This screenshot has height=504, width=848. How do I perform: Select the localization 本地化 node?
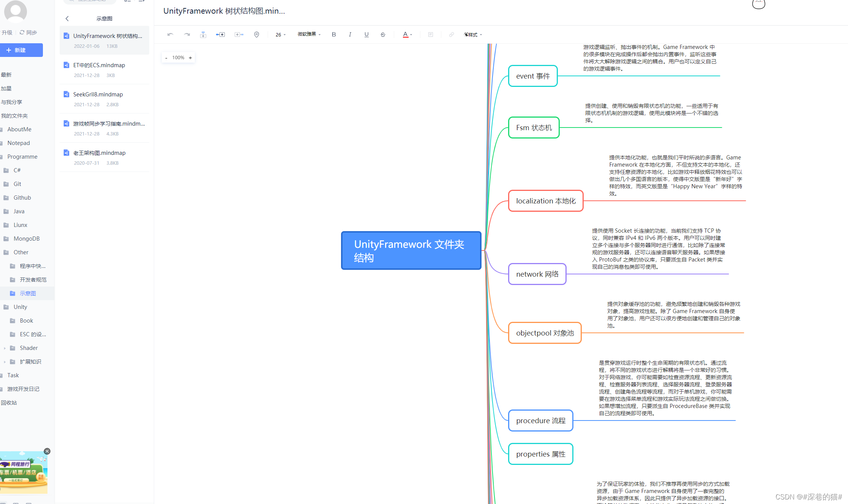click(546, 201)
